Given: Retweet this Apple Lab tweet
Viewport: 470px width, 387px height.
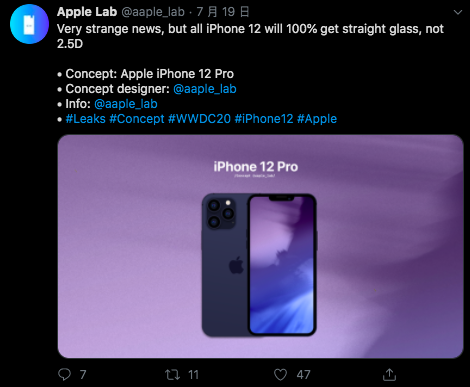Looking at the screenshot, I should pos(173,375).
